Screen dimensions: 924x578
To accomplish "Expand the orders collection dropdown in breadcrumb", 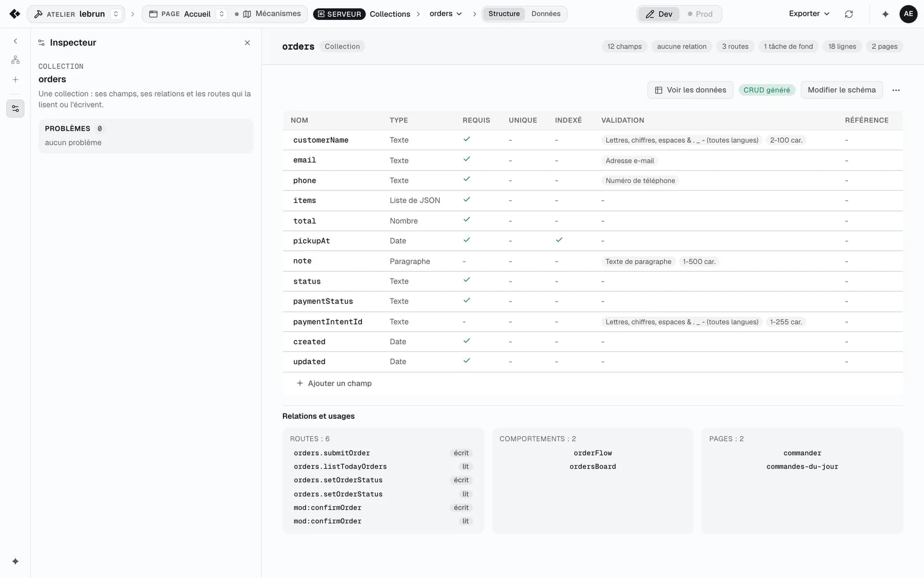I will pyautogui.click(x=446, y=14).
